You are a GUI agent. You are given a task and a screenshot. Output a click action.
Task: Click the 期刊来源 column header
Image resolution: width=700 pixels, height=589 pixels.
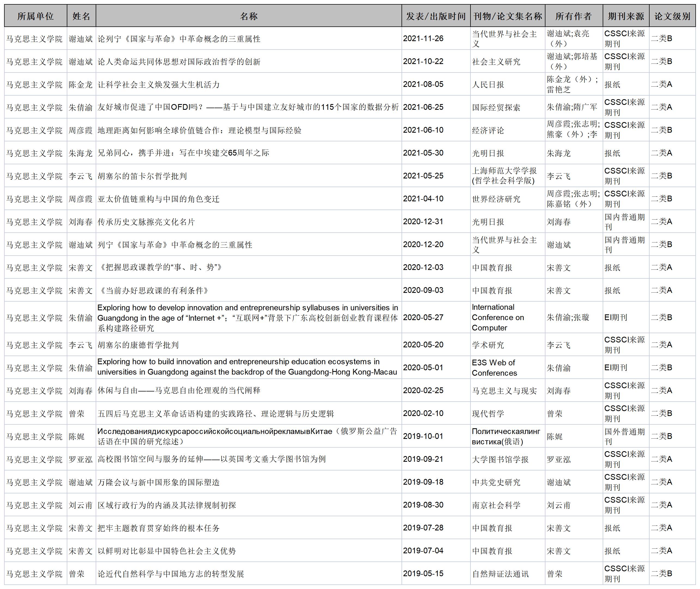click(x=626, y=16)
